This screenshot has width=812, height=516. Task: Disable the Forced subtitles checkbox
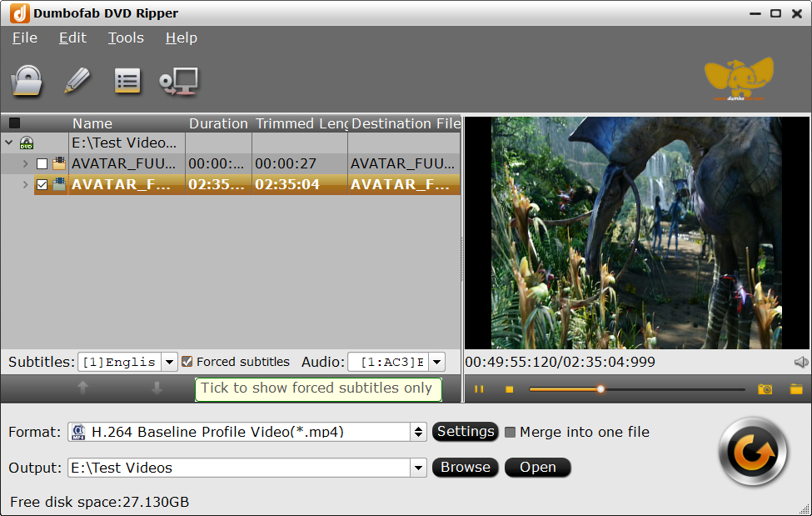coord(187,362)
